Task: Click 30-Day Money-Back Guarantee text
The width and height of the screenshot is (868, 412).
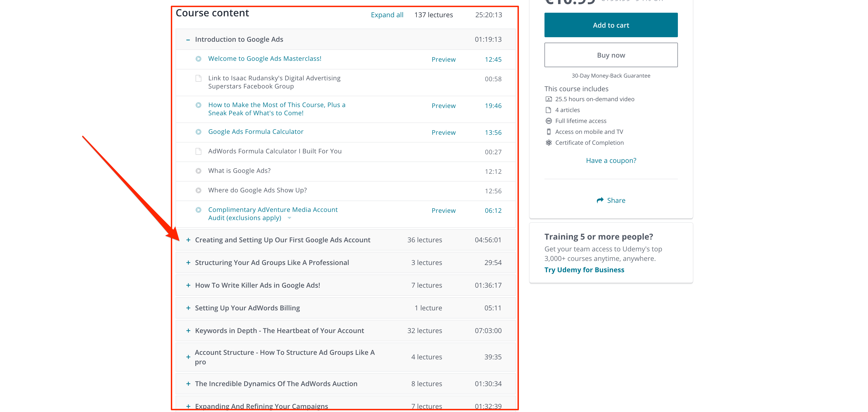Action: coord(611,76)
